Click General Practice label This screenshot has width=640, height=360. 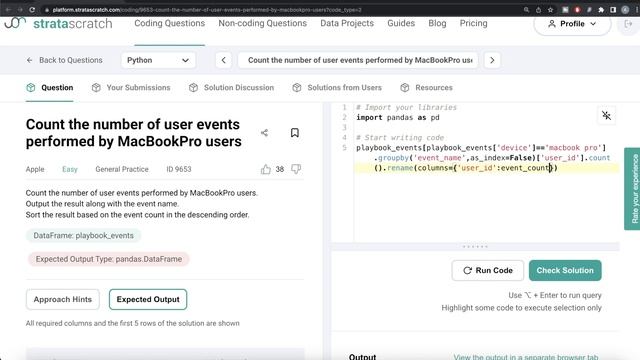point(122,169)
